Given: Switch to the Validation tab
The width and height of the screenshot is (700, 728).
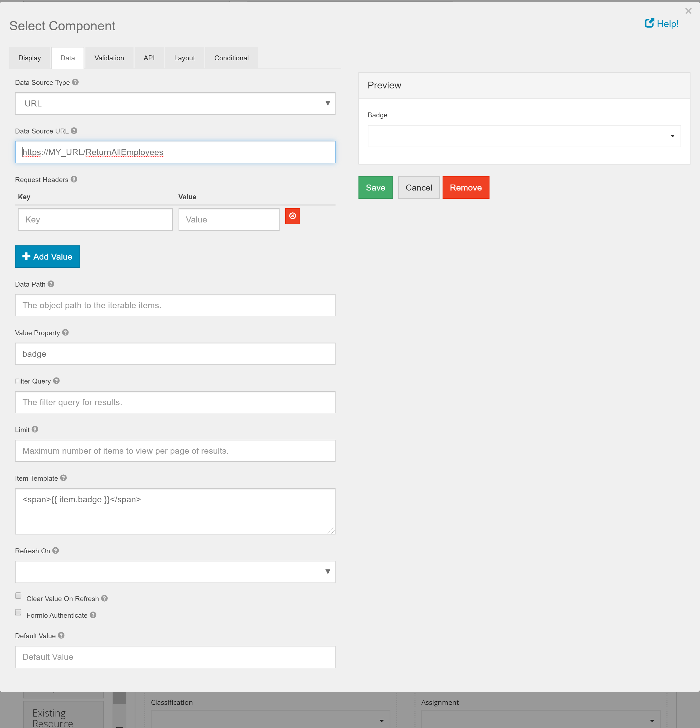Looking at the screenshot, I should [x=109, y=58].
